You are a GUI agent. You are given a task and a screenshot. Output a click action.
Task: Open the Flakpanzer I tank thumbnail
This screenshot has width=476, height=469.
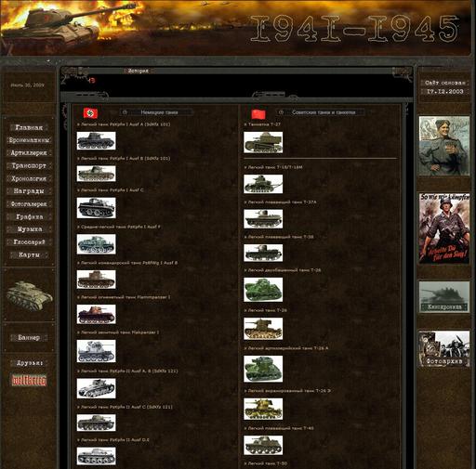(97, 351)
